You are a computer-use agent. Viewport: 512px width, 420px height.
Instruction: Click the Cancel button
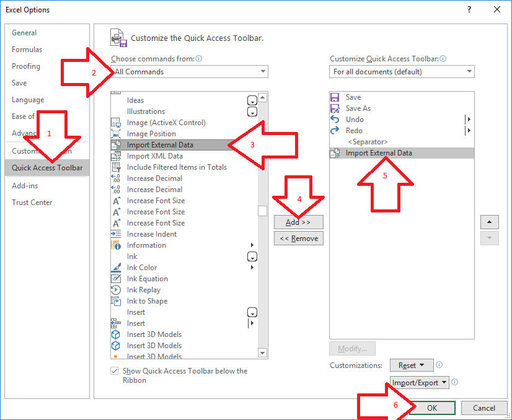click(484, 408)
